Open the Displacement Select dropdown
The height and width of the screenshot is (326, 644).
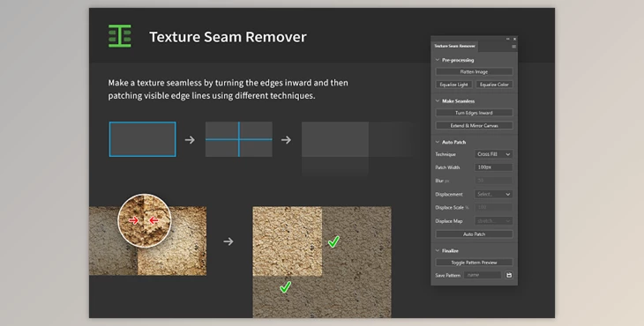click(494, 194)
